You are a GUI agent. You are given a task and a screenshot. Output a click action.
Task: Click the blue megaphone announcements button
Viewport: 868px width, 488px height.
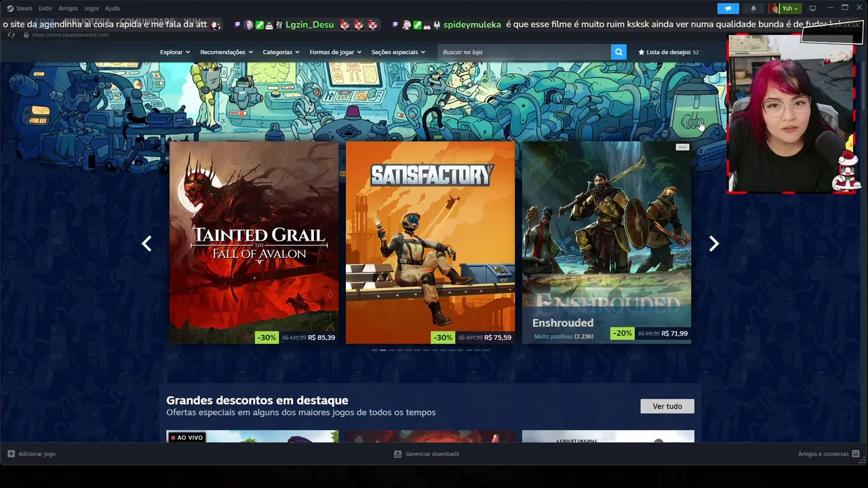pyautogui.click(x=728, y=8)
